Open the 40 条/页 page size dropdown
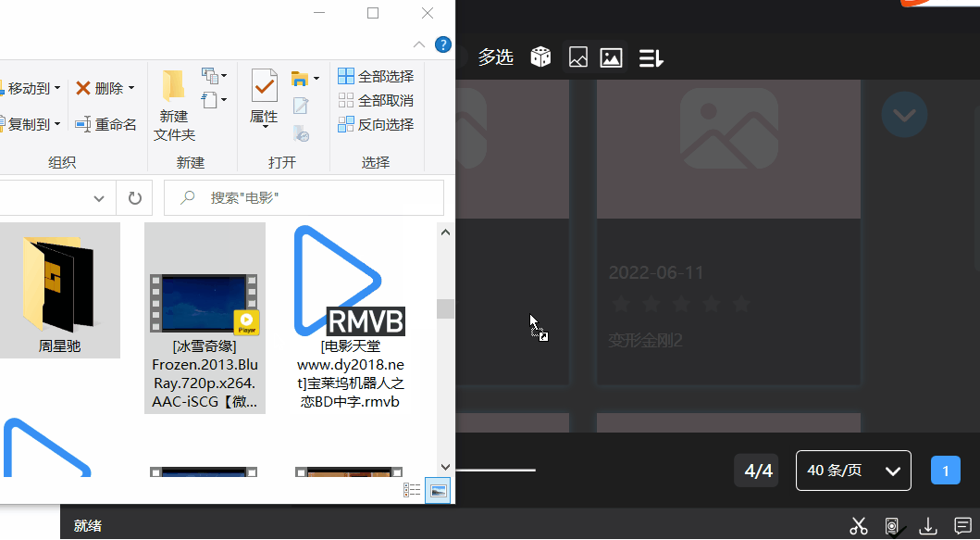This screenshot has width=980, height=540. 853,471
